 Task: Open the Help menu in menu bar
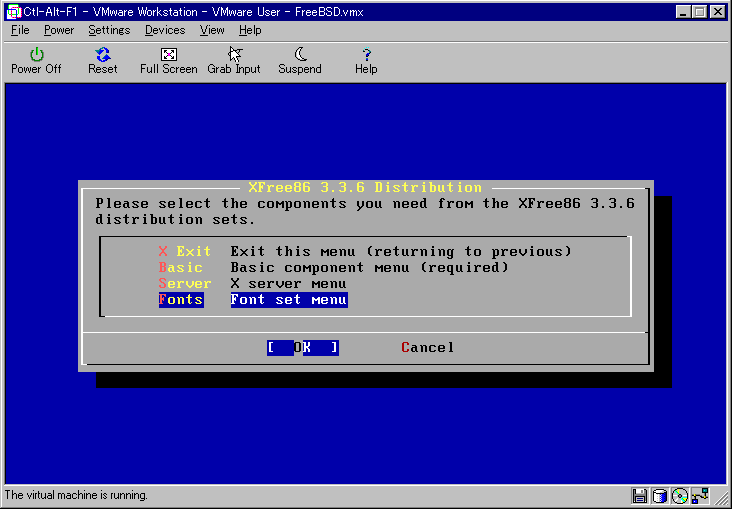click(250, 30)
